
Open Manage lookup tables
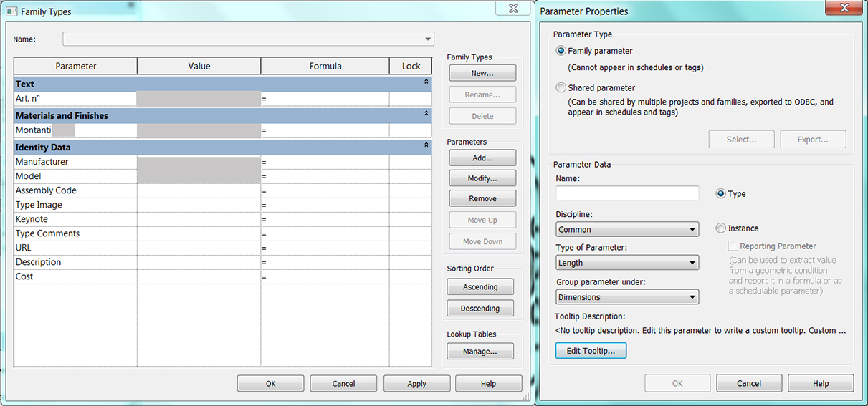[x=480, y=352]
